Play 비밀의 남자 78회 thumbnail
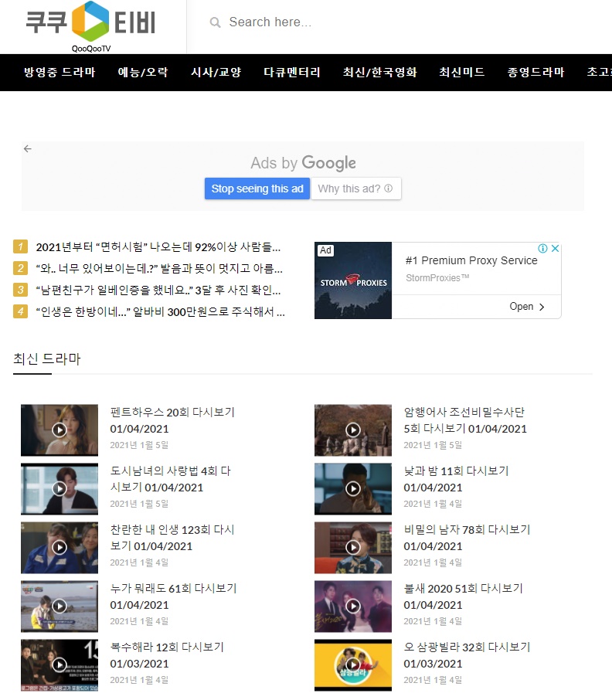Viewport: 612px width, 700px height. point(353,547)
